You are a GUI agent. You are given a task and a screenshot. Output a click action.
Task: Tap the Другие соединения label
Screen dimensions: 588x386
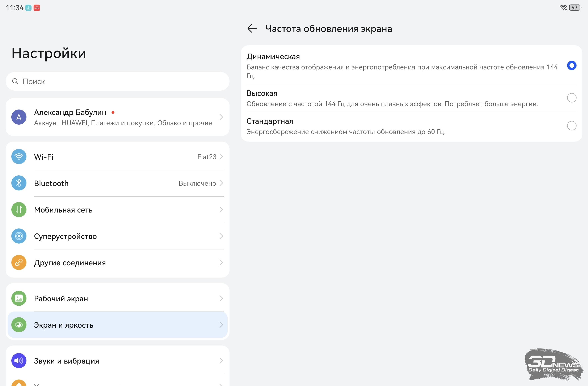pos(70,263)
